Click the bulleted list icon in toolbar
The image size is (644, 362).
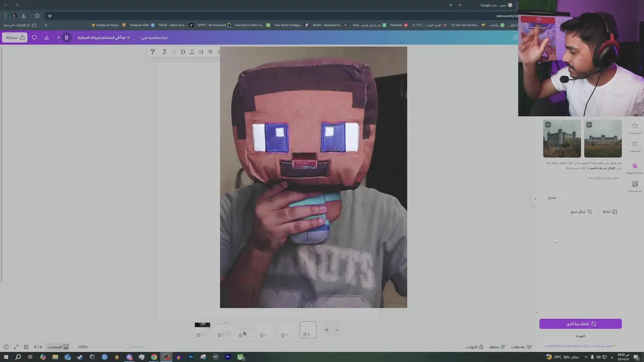(201, 52)
